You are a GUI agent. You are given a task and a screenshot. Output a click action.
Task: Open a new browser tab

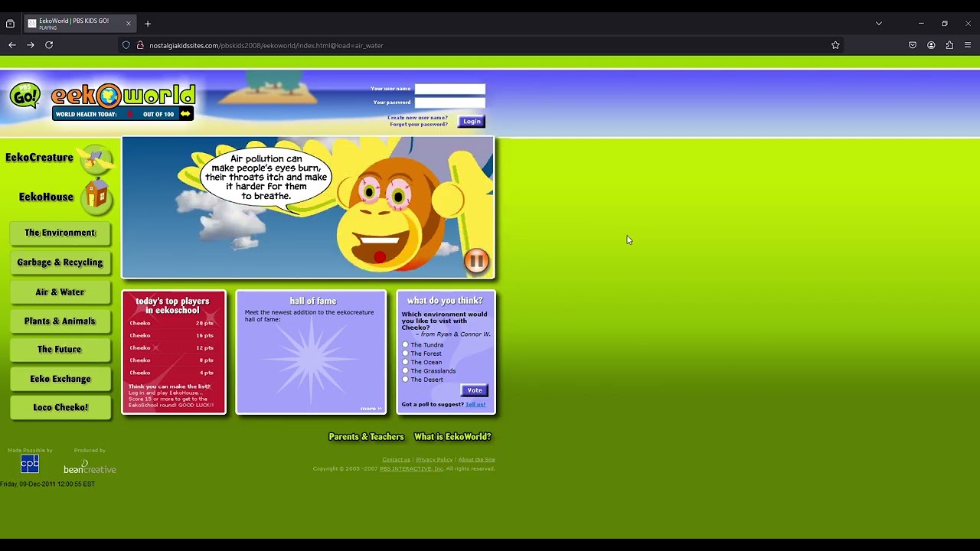(x=148, y=24)
